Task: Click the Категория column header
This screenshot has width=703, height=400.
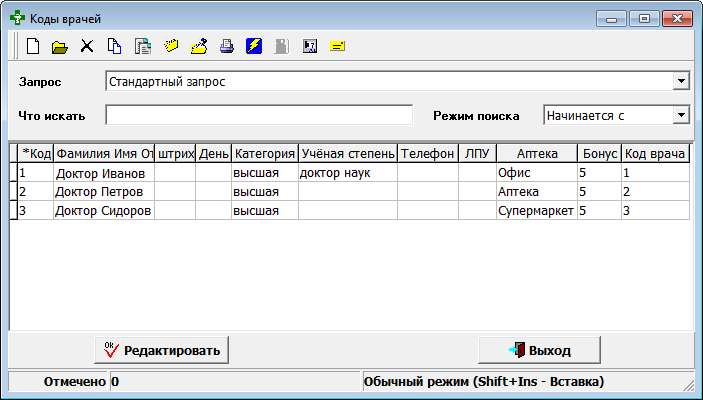Action: [x=264, y=154]
